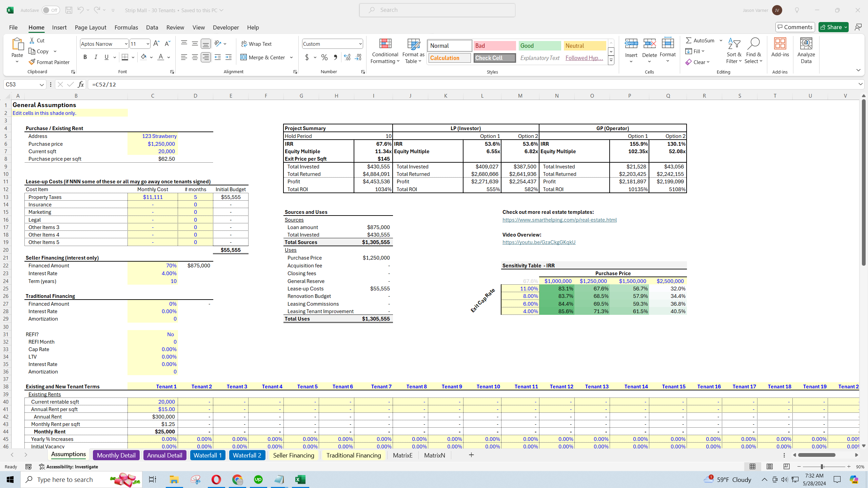Screen dimensions: 868x488
Task: Click the Comments button
Action: click(x=795, y=27)
